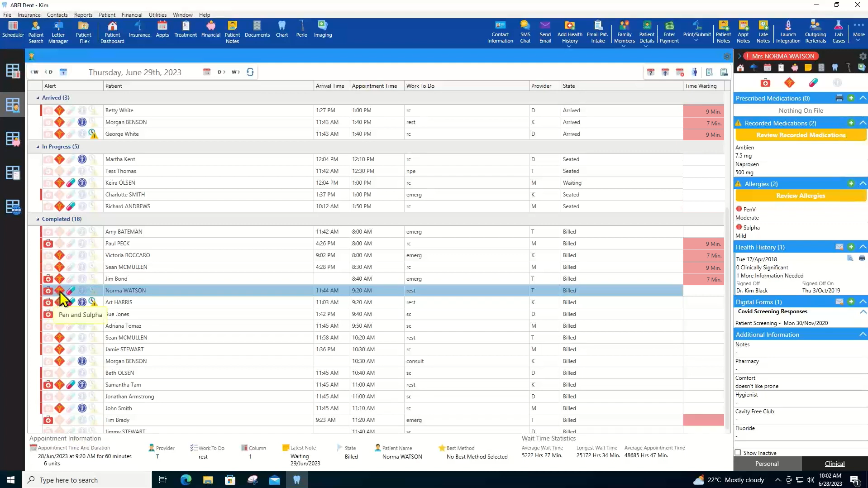Open the Scheduler from the toolbar
This screenshot has width=868, height=488.
pos(13,30)
